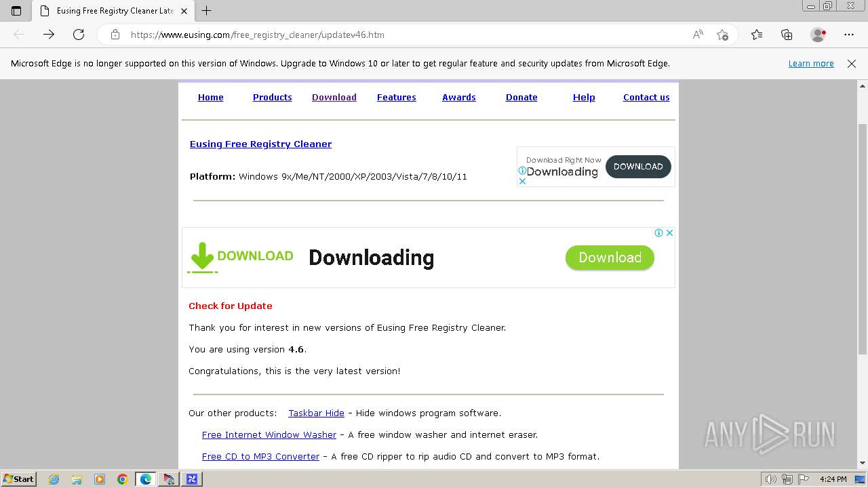The height and width of the screenshot is (488, 868).
Task: Go forward in browser history
Action: (x=49, y=35)
